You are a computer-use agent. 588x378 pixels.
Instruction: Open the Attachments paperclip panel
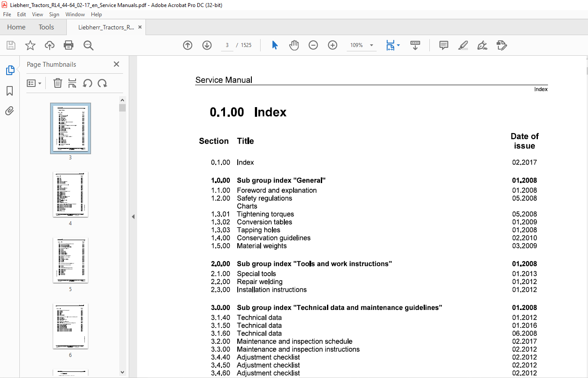(10, 111)
